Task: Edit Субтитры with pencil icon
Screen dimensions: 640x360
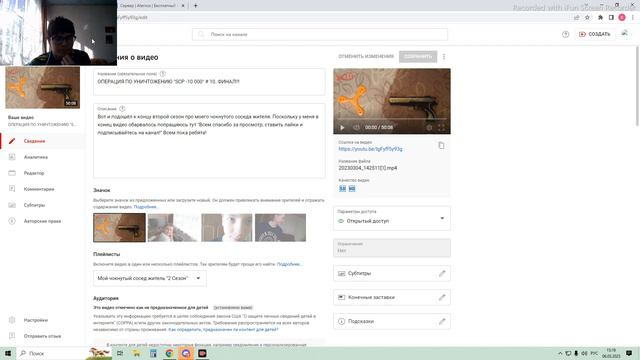Action: pos(442,273)
